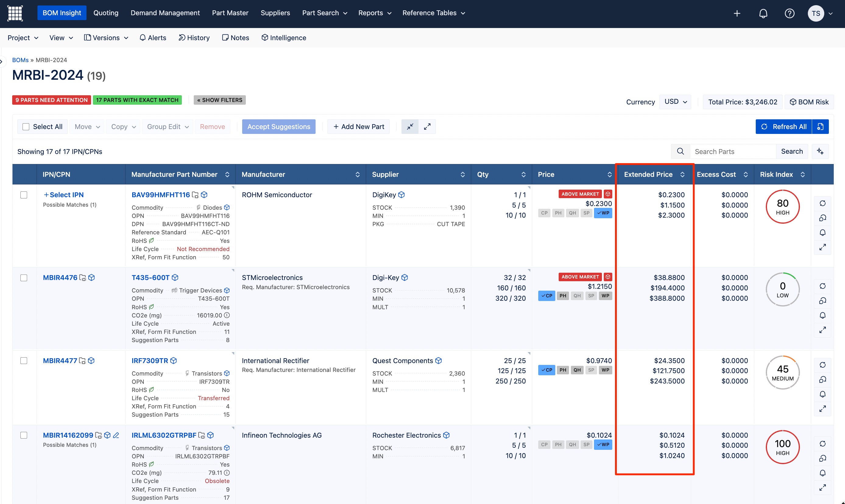Click the Accept Suggestions button
The height and width of the screenshot is (504, 845).
tap(278, 126)
